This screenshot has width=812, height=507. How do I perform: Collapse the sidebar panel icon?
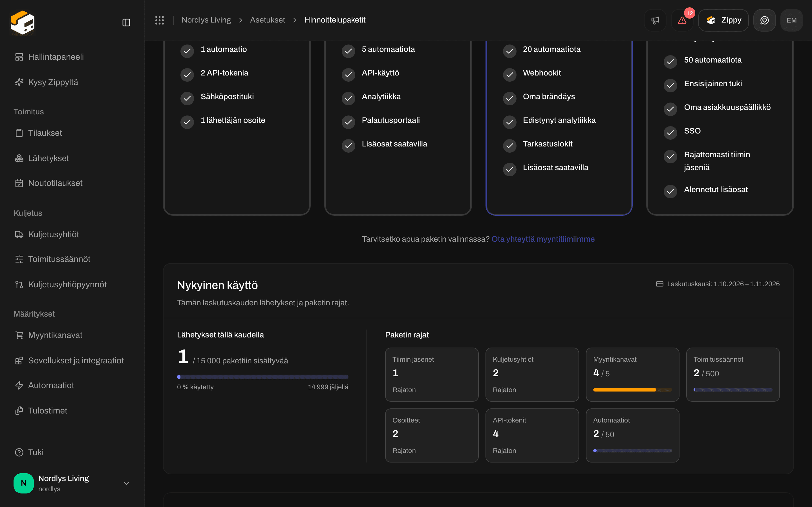coord(126,23)
